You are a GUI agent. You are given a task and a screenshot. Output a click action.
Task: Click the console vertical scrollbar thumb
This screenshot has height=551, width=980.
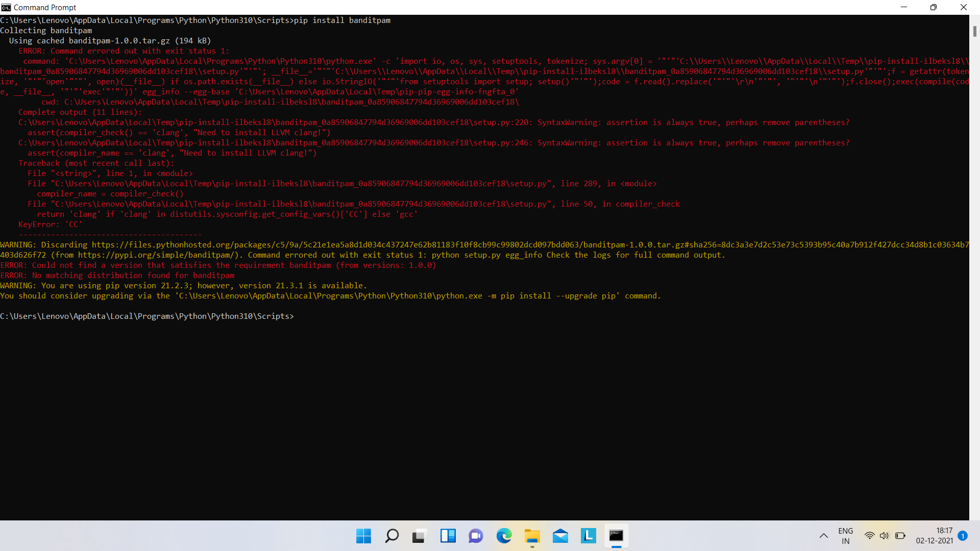[x=974, y=31]
